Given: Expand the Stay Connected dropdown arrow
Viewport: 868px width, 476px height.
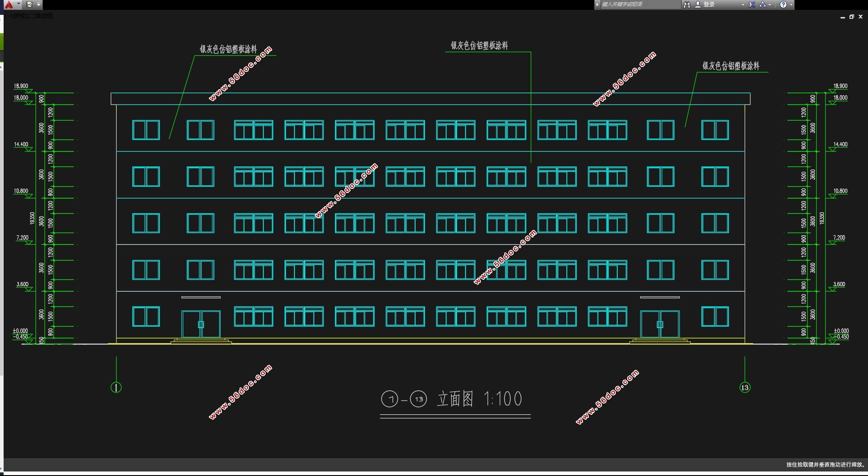Looking at the screenshot, I should coord(770,4).
